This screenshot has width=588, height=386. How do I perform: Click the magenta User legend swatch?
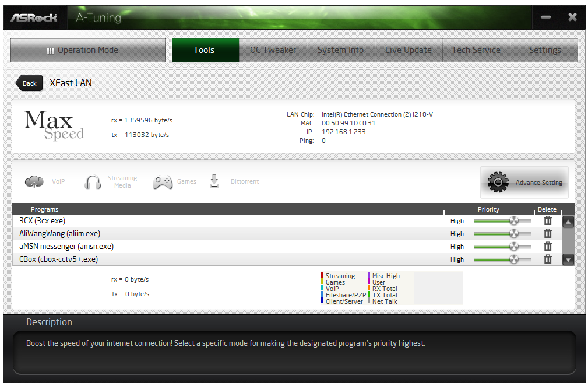pos(369,282)
